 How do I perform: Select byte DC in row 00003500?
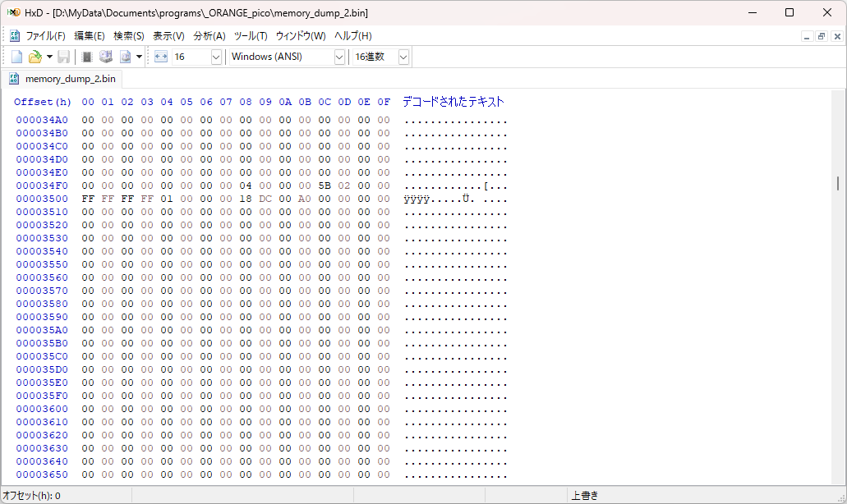tap(265, 199)
